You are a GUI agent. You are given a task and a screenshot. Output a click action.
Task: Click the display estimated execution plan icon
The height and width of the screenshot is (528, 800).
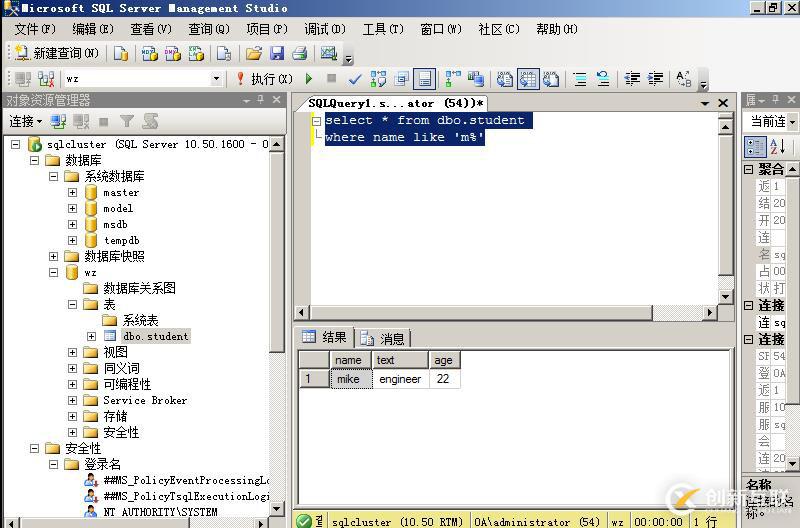[379, 79]
